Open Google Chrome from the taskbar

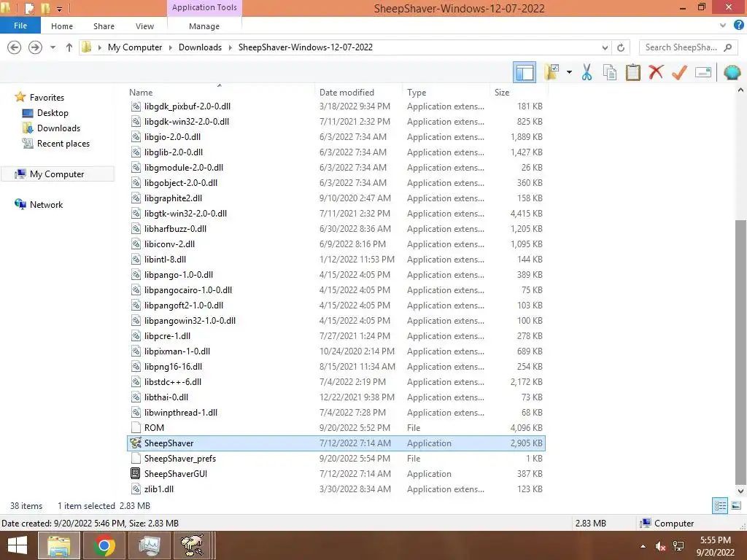tap(104, 545)
